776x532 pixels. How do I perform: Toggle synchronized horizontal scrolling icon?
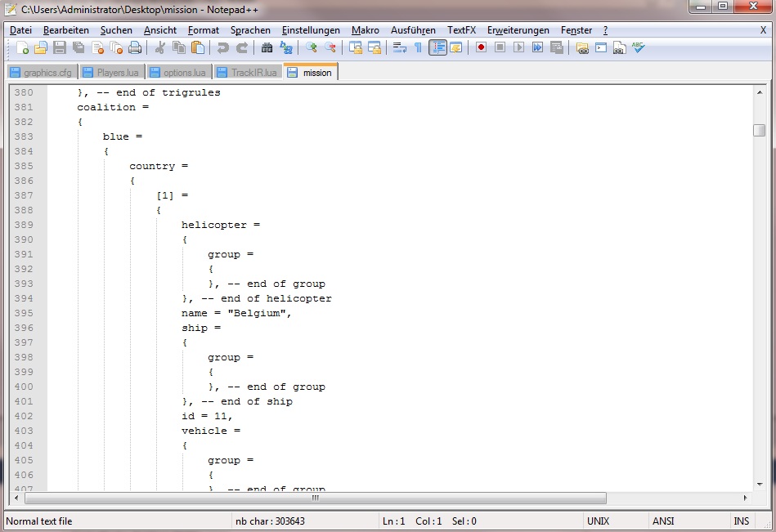[x=375, y=47]
